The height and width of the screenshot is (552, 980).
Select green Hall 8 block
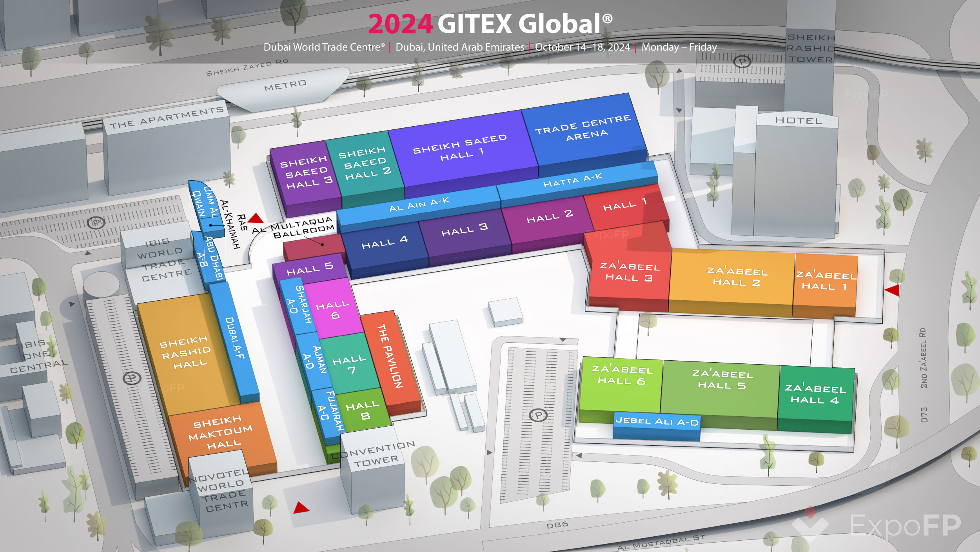click(363, 410)
